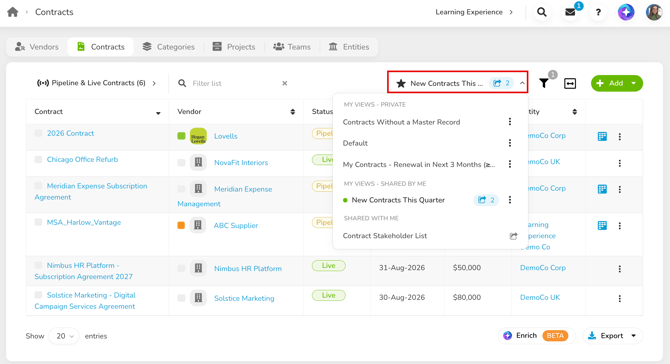Screen dimensions: 670x364
Task: Open the user profile avatar
Action: click(x=654, y=12)
